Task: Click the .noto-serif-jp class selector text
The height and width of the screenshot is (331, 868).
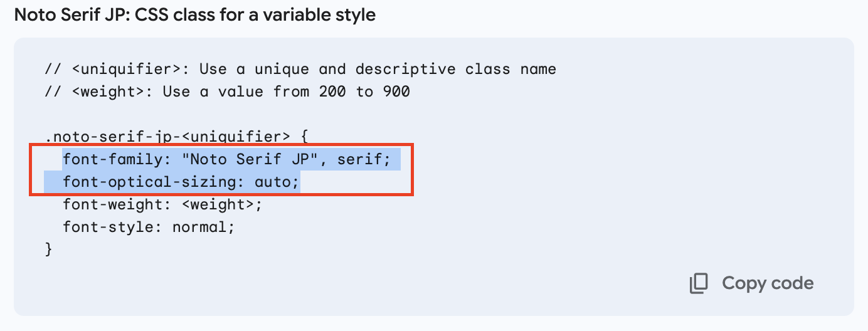Action: pyautogui.click(x=113, y=137)
